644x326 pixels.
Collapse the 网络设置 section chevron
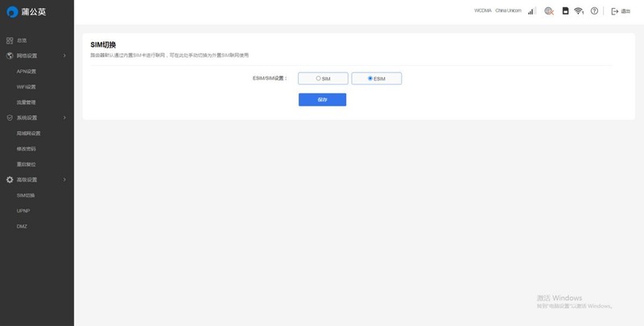coord(64,56)
